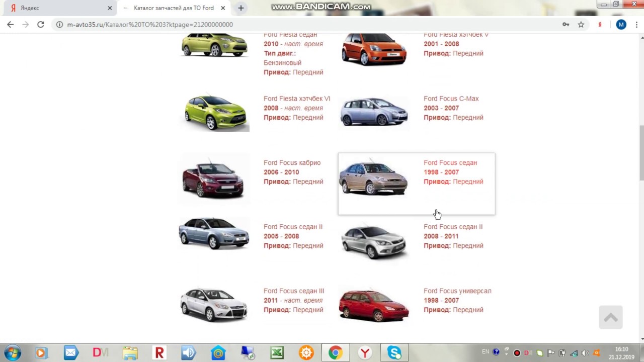This screenshot has height=362, width=644.
Task: Click the page vertical scrollbar thumb
Action: [641, 153]
